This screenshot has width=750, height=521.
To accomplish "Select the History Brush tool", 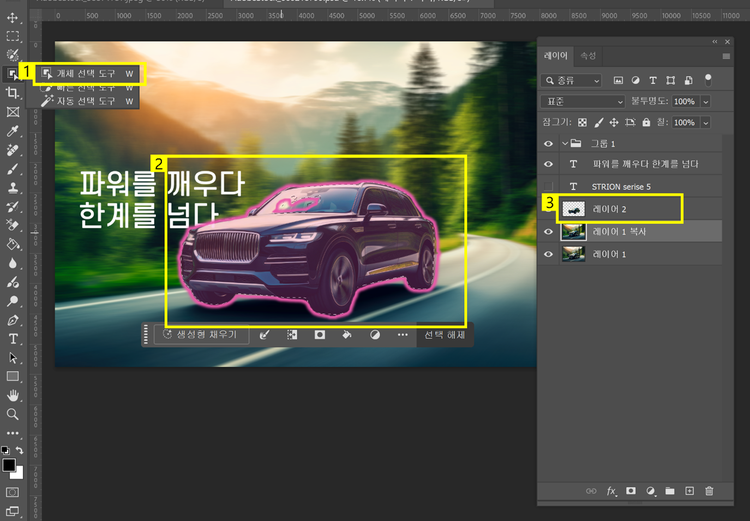I will click(x=12, y=206).
